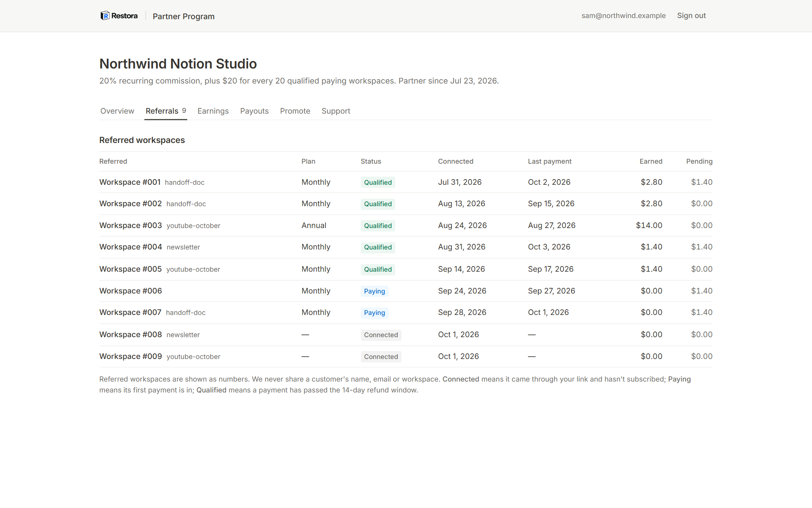Click the Workspace #003 row name
Screen dimensions: 812x508
click(130, 225)
